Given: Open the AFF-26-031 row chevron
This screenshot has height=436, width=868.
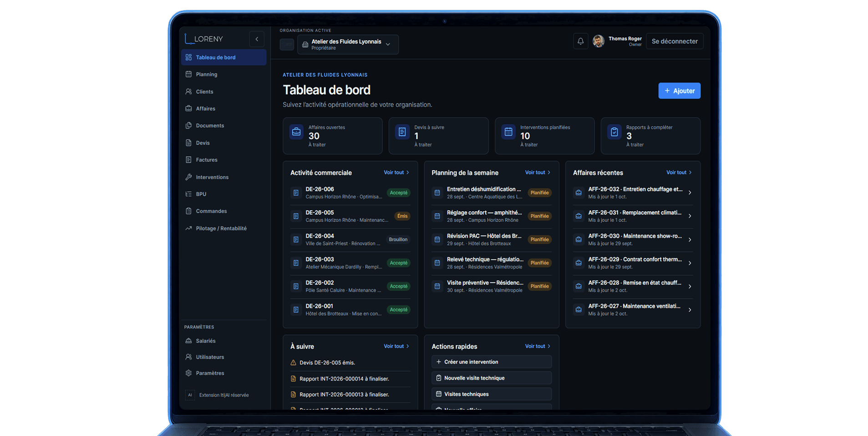Looking at the screenshot, I should tap(690, 216).
